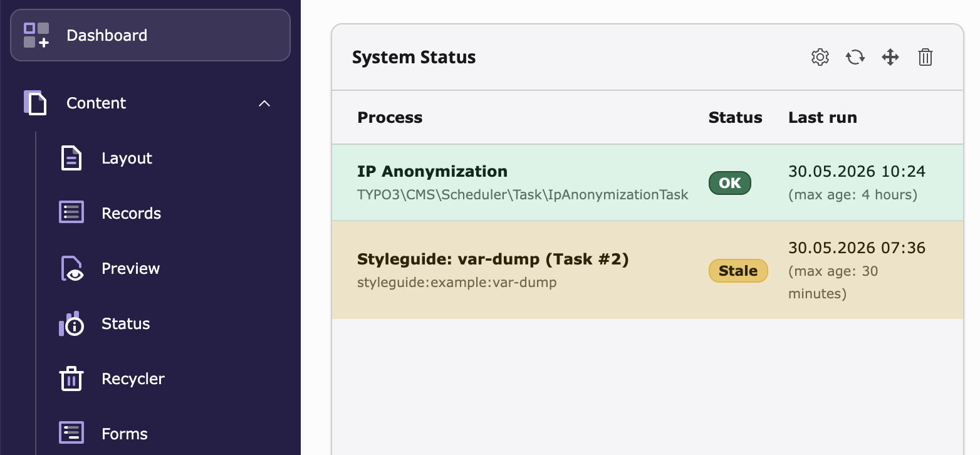
Task: Click the System Status widget title
Action: tap(414, 58)
